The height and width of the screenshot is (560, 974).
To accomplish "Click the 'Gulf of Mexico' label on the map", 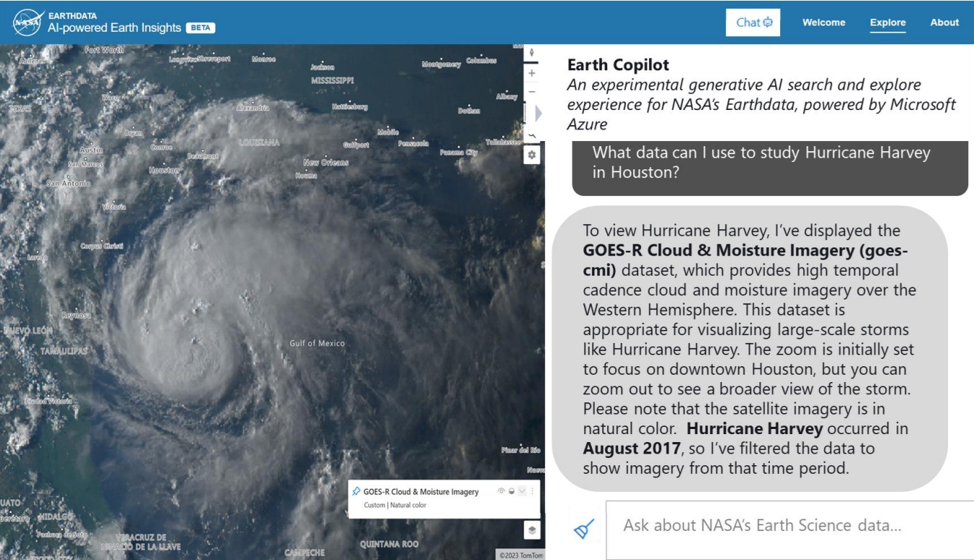I will [317, 343].
